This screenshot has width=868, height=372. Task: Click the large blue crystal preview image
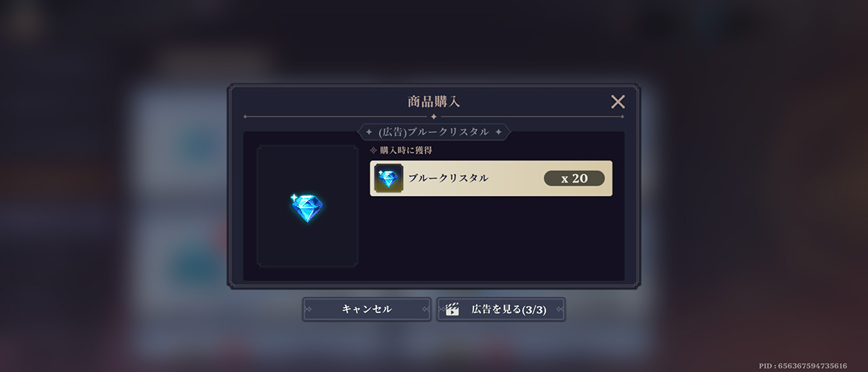pyautogui.click(x=307, y=208)
